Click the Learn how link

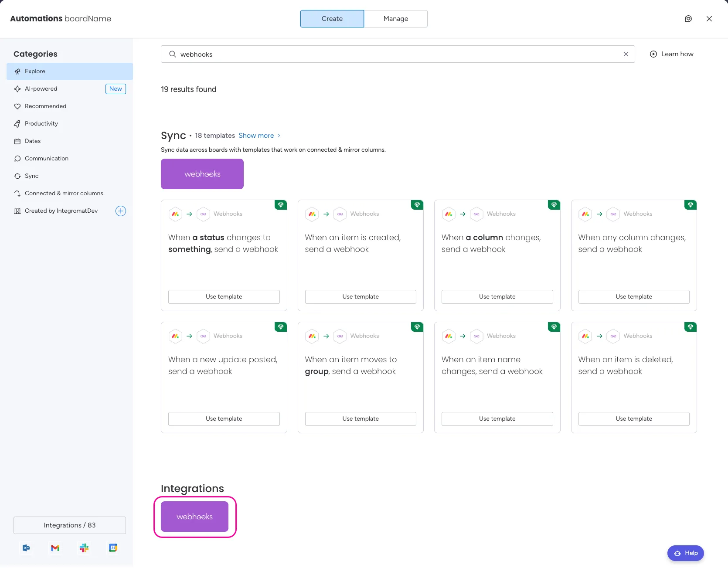(x=672, y=54)
